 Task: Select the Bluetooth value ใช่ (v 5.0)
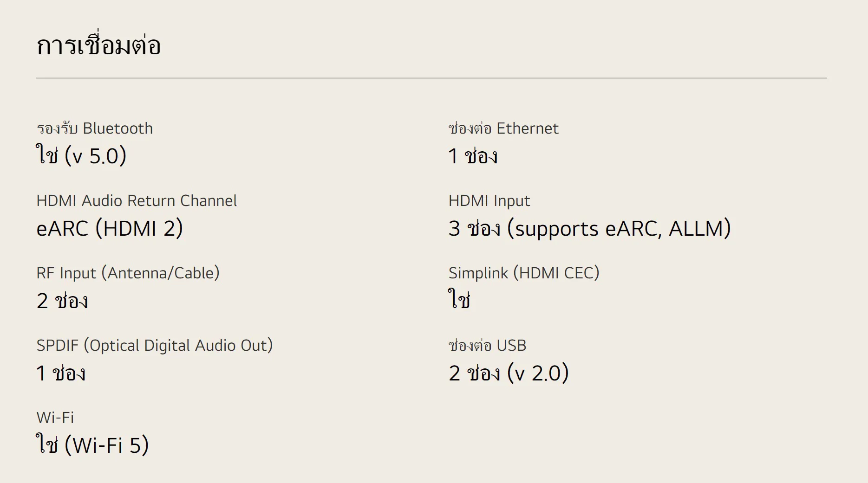coord(81,156)
